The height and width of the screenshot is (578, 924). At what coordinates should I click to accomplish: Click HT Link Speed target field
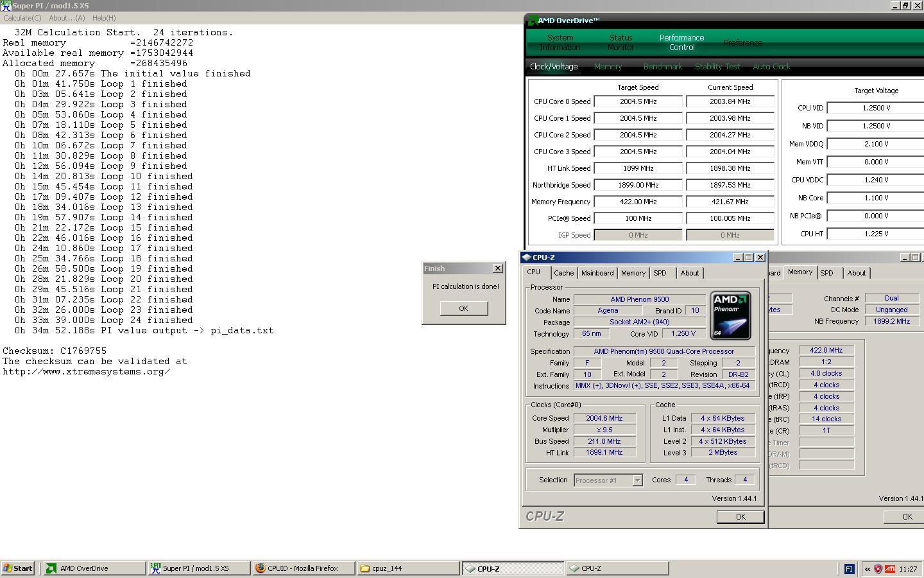(638, 168)
